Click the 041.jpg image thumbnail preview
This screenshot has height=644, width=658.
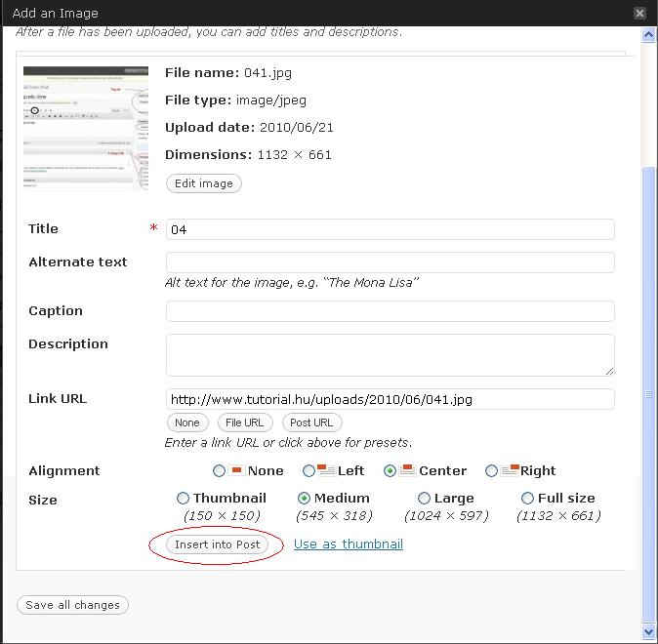[x=86, y=128]
